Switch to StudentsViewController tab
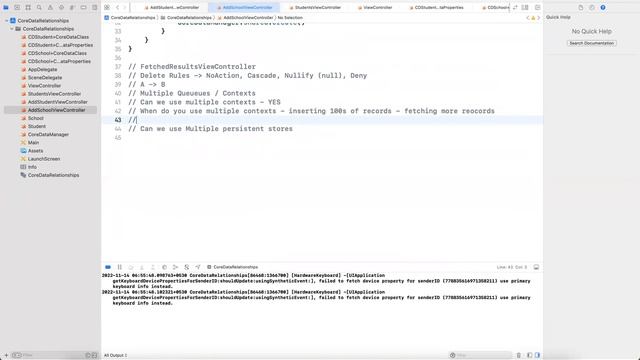640x360 pixels. pos(315,7)
